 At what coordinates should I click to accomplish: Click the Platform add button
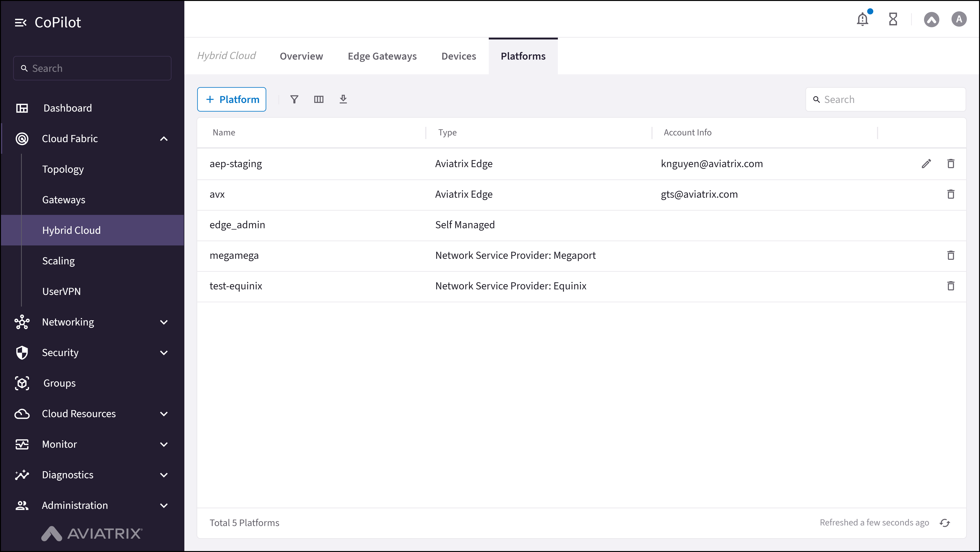[231, 99]
